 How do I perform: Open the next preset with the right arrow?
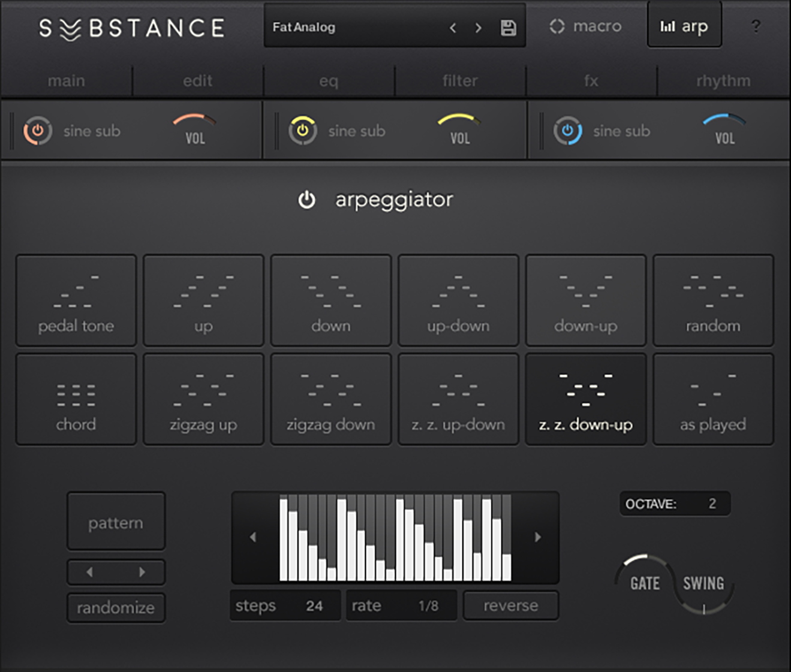(478, 27)
